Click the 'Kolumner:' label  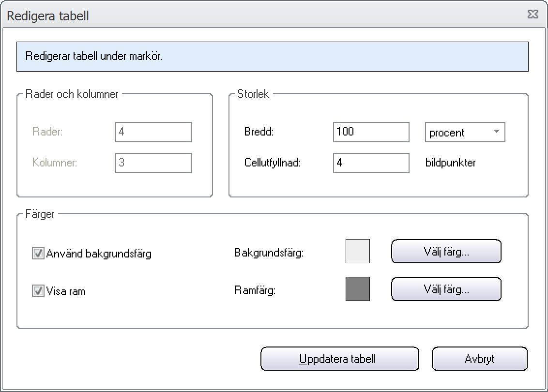55,163
